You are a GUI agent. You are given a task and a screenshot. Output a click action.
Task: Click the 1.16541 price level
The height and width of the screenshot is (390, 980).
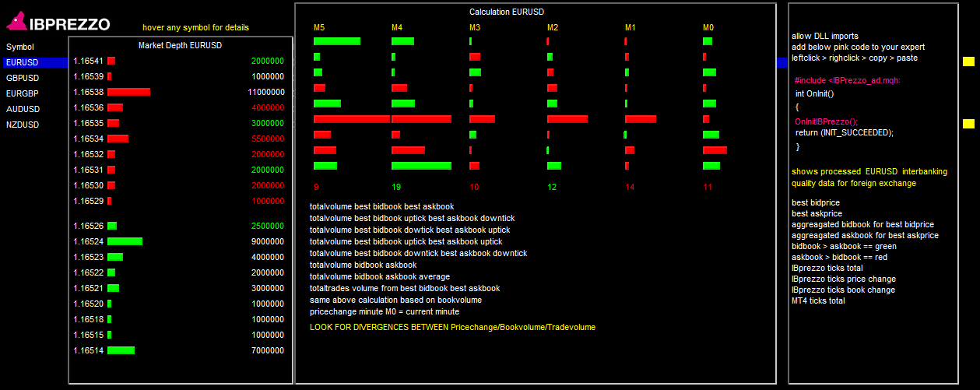point(88,61)
